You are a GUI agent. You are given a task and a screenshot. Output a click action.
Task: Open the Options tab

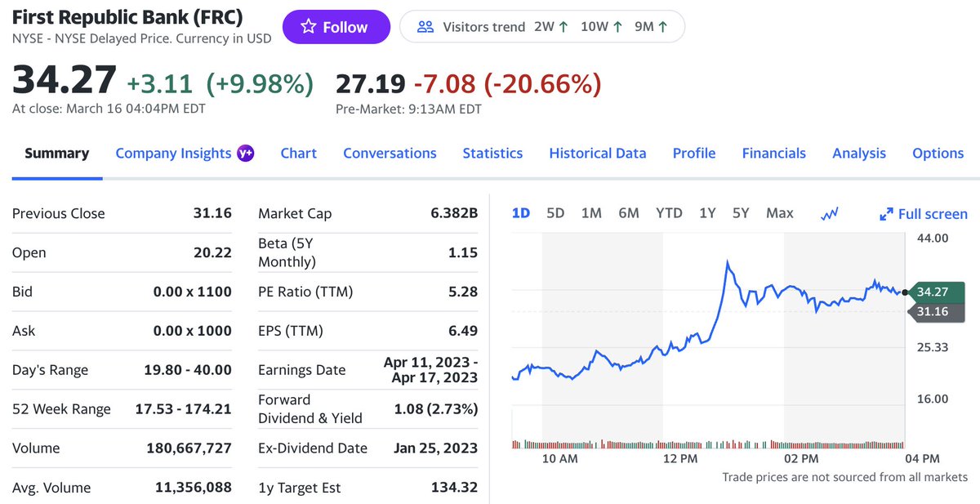click(x=938, y=154)
